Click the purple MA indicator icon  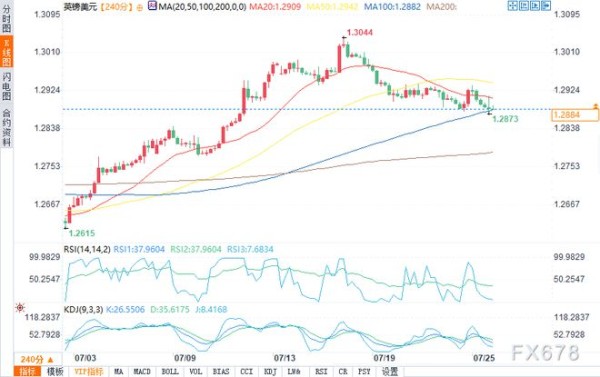(152, 6)
